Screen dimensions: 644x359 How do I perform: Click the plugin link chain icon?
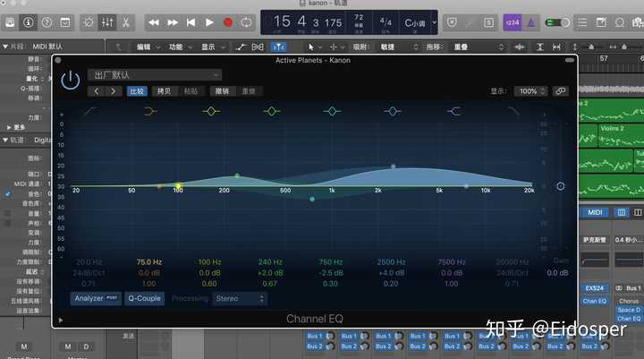(x=561, y=91)
